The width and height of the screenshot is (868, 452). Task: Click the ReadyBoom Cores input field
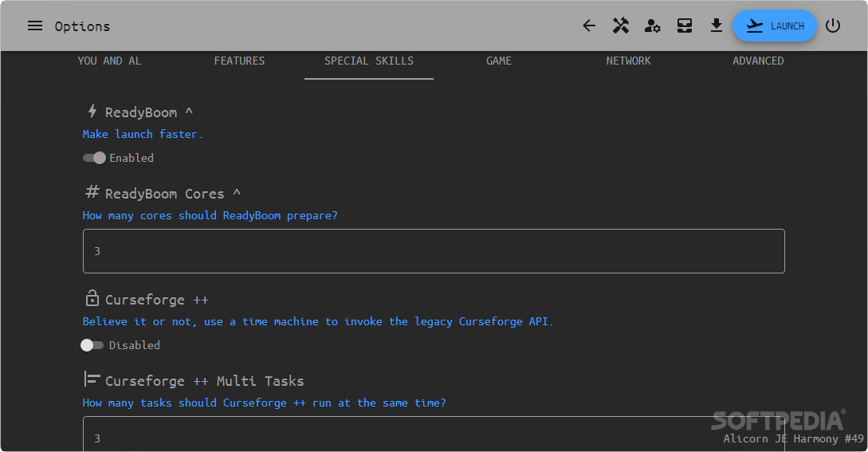click(x=434, y=251)
